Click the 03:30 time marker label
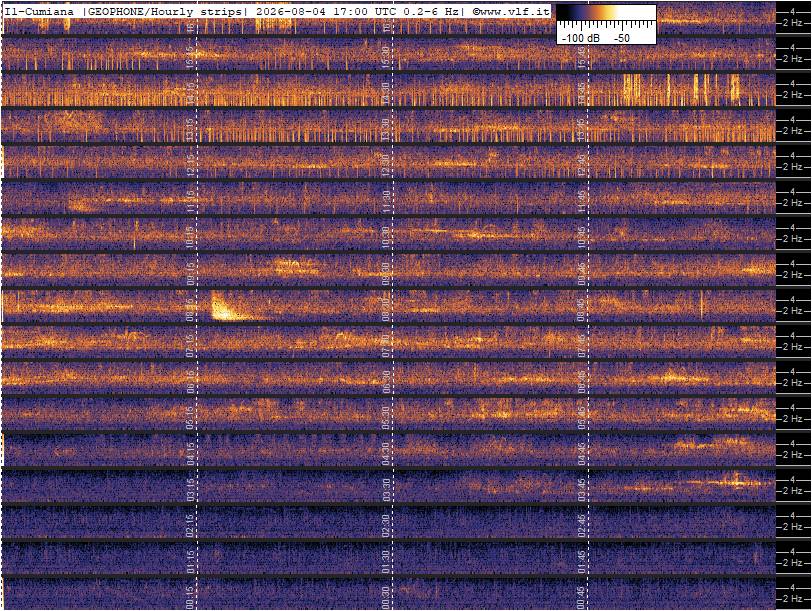The height and width of the screenshot is (611, 812). click(386, 489)
